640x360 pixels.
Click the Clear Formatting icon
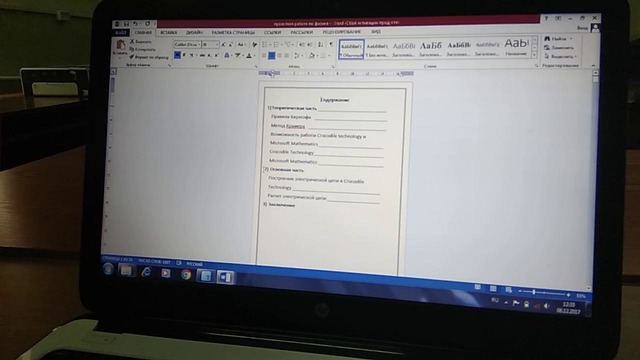(254, 44)
